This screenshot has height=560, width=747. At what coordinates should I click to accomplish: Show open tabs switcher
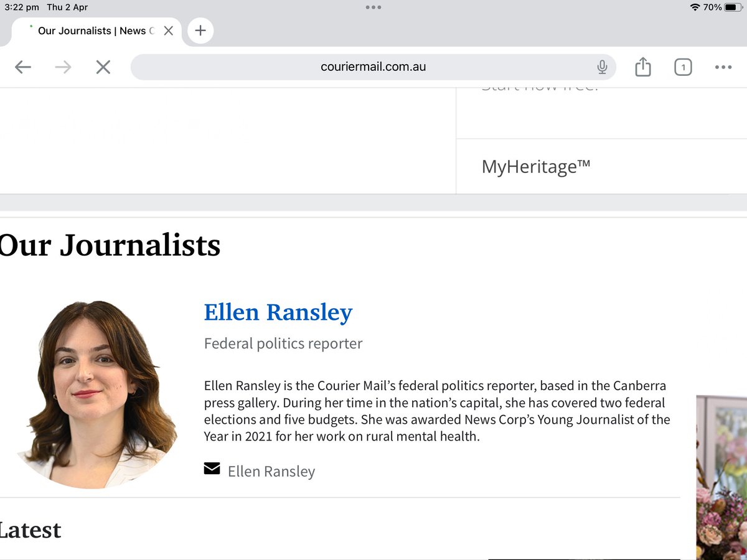(x=683, y=67)
